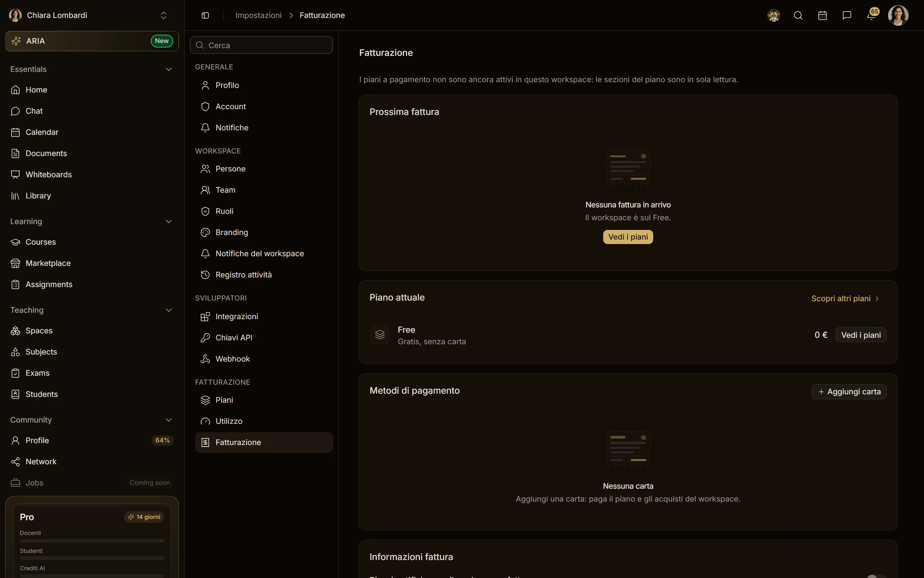The width and height of the screenshot is (924, 578).
Task: Open Persone settings
Action: (264, 169)
